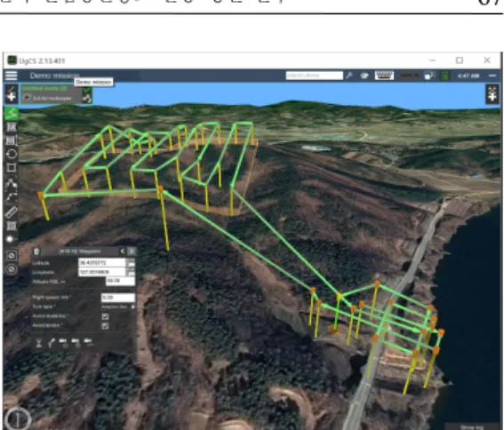
Task: Select the ruler measure tool
Action: pos(12,212)
